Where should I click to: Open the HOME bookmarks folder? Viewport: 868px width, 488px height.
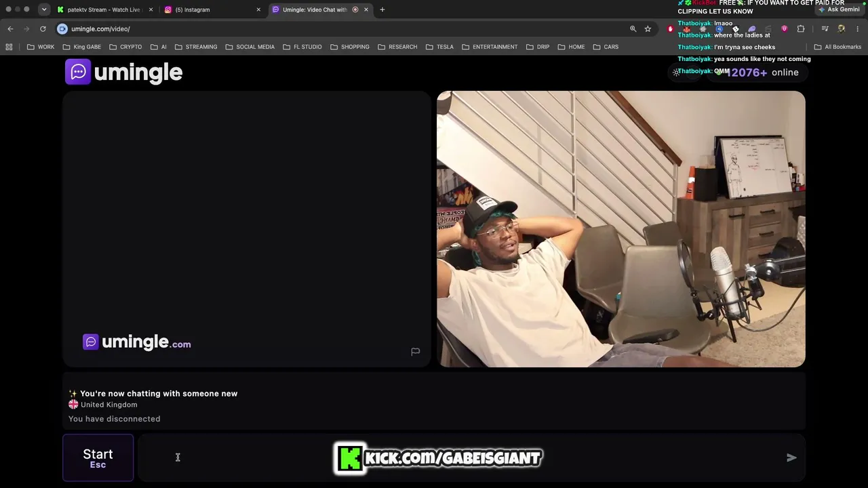click(x=571, y=47)
